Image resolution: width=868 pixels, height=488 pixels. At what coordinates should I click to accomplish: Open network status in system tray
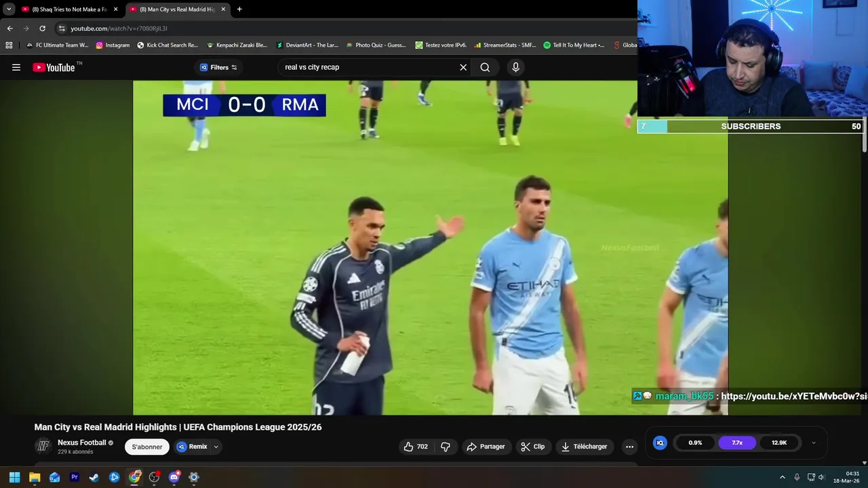pyautogui.click(x=810, y=477)
